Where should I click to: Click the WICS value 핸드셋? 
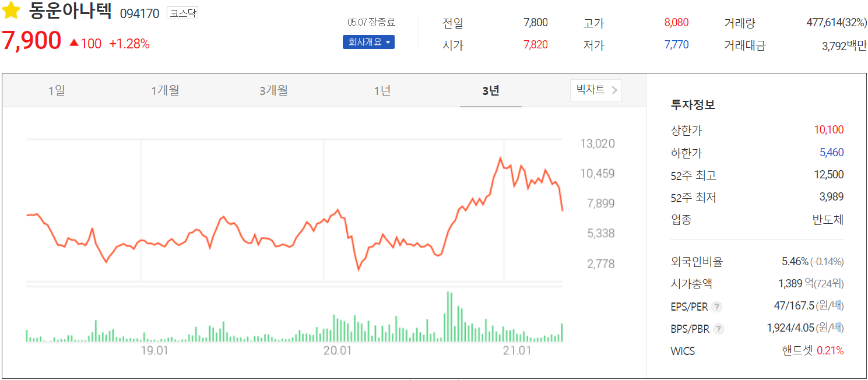tap(797, 351)
